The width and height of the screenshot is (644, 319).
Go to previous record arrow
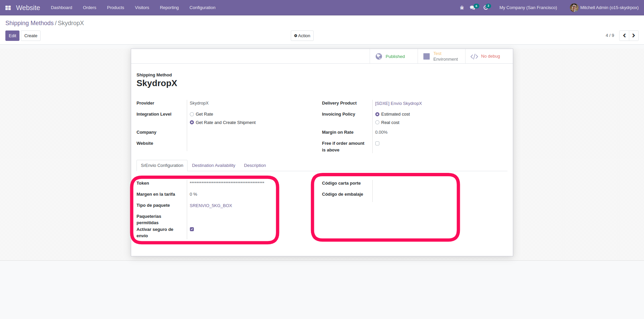(x=624, y=36)
